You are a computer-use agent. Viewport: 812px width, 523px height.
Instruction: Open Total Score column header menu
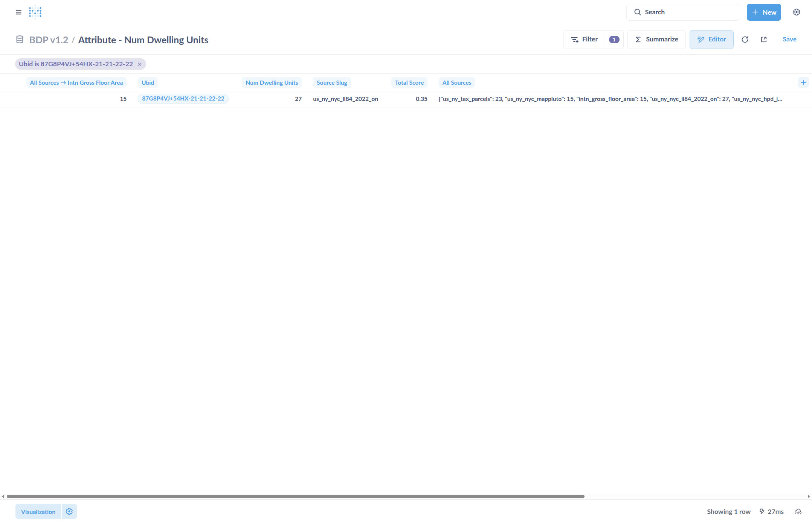409,82
